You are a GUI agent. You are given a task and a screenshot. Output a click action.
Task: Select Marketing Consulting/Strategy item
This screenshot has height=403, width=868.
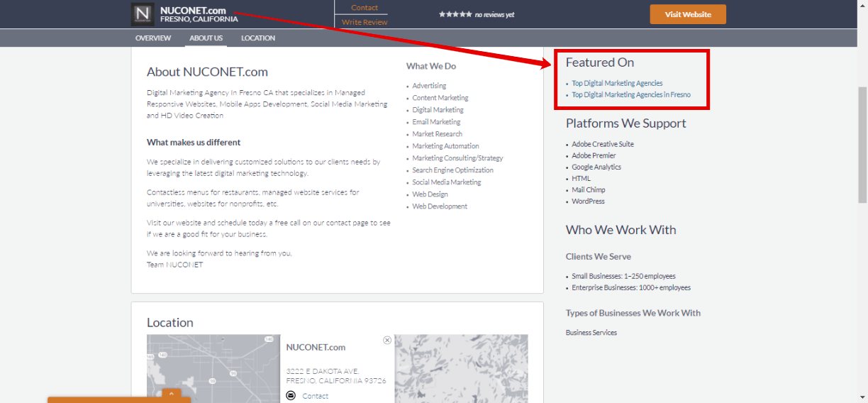458,158
